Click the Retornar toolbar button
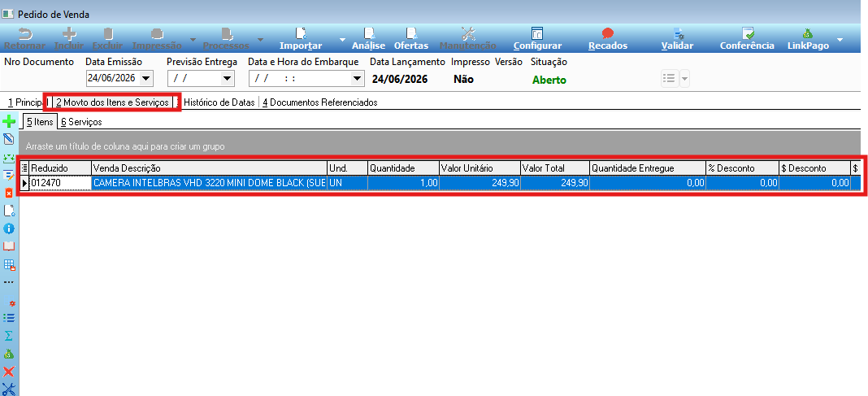This screenshot has width=868, height=396. [25, 39]
